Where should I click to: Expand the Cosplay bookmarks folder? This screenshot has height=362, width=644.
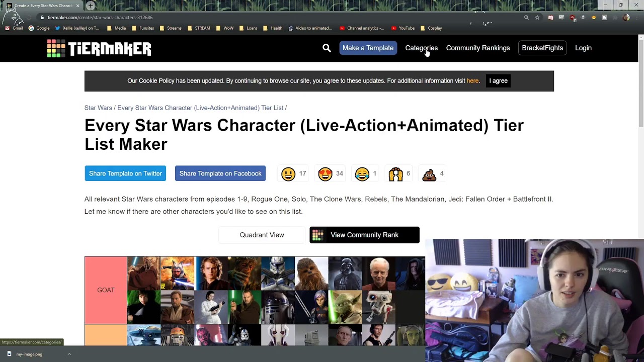point(431,28)
